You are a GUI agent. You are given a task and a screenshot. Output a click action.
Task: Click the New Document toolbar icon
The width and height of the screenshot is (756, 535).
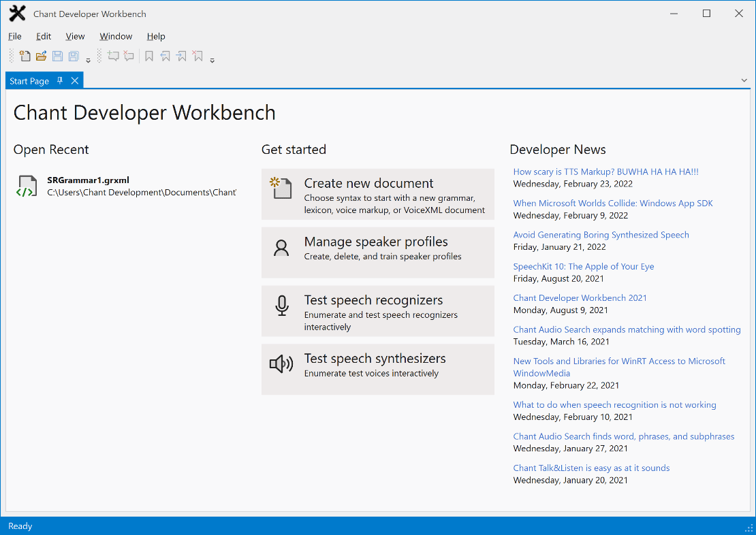(25, 56)
